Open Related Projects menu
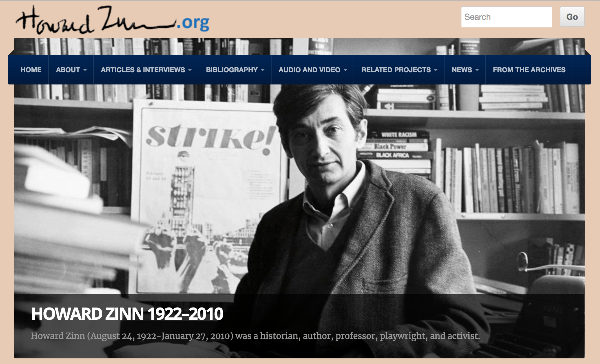The height and width of the screenshot is (364, 600). pos(399,70)
